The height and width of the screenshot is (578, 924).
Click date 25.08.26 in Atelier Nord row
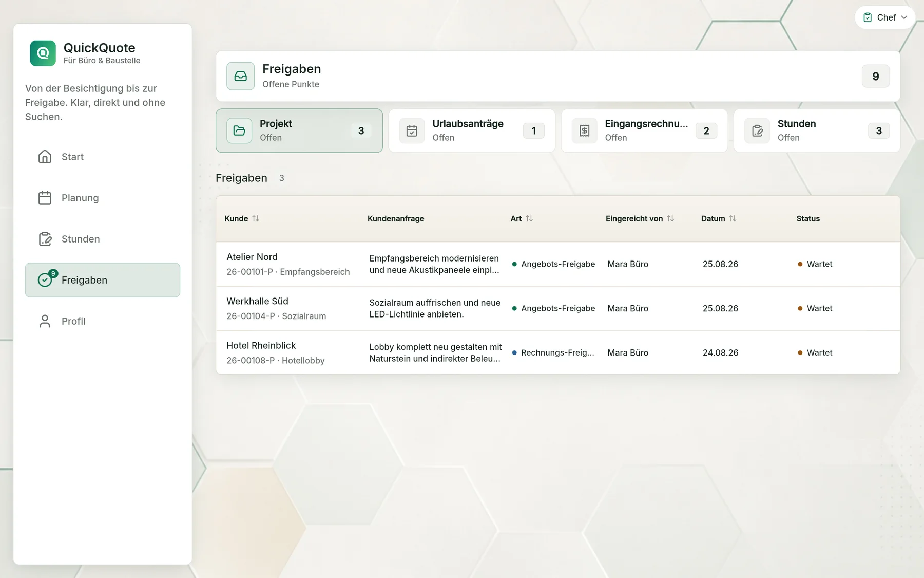[720, 264]
